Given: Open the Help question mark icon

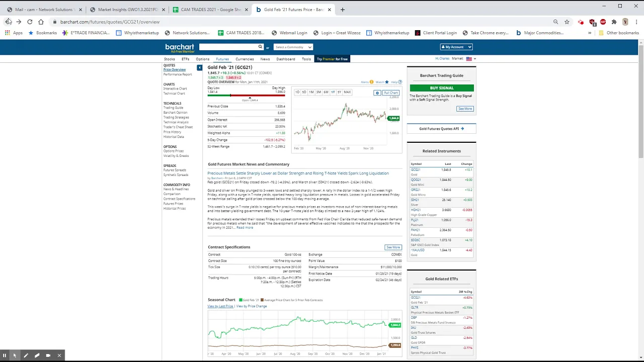Looking at the screenshot, I should pyautogui.click(x=400, y=82).
